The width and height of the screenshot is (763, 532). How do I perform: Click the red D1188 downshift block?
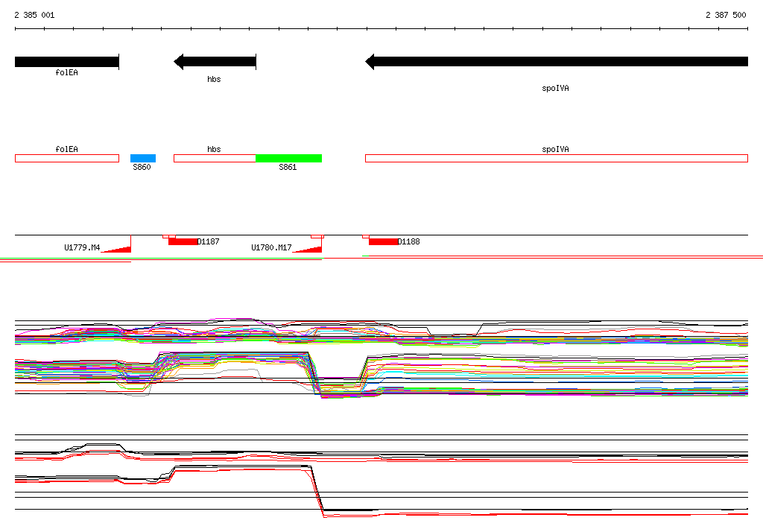(x=384, y=241)
